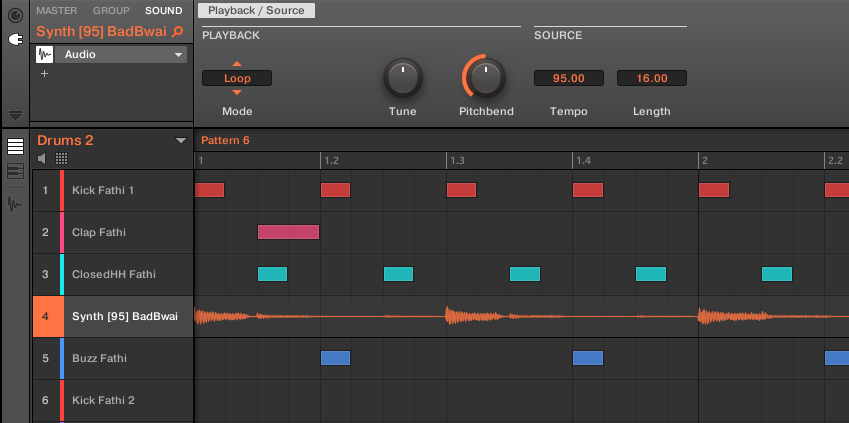The image size is (849, 423).
Task: Click the Tempo value field 95.00
Action: click(x=568, y=78)
